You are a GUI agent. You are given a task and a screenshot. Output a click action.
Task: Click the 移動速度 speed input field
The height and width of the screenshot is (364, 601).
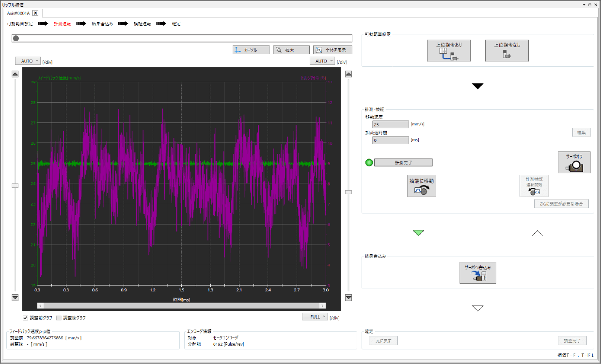click(391, 124)
